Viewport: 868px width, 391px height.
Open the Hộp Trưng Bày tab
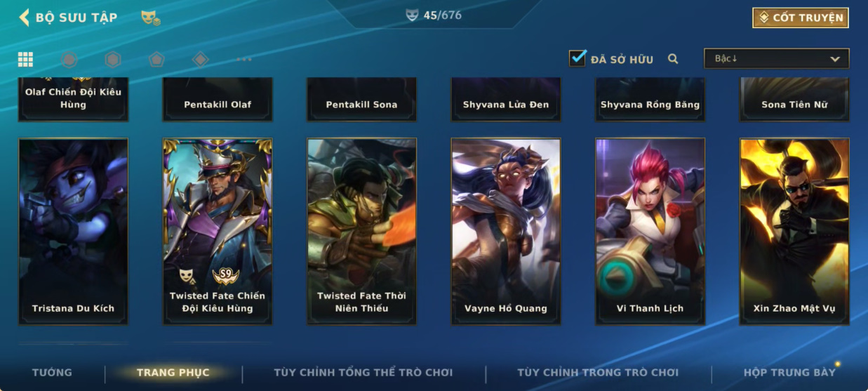point(789,372)
